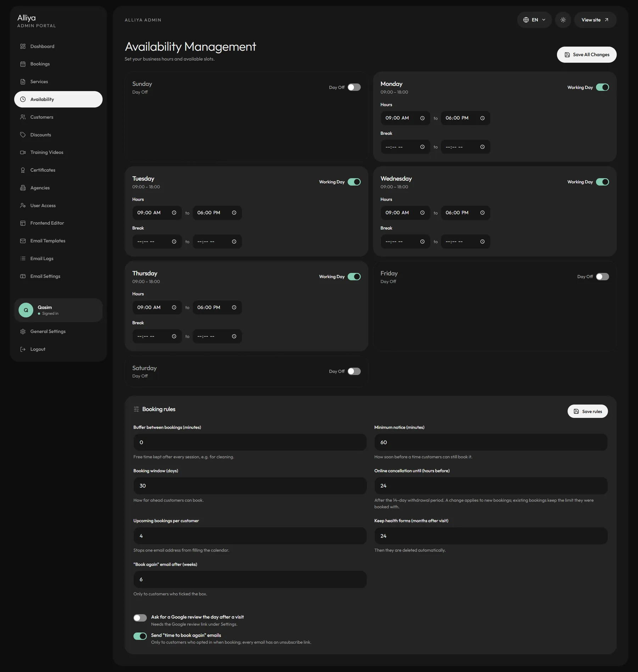Click the General Settings gear icon
Image resolution: width=638 pixels, height=672 pixels.
[x=23, y=332]
